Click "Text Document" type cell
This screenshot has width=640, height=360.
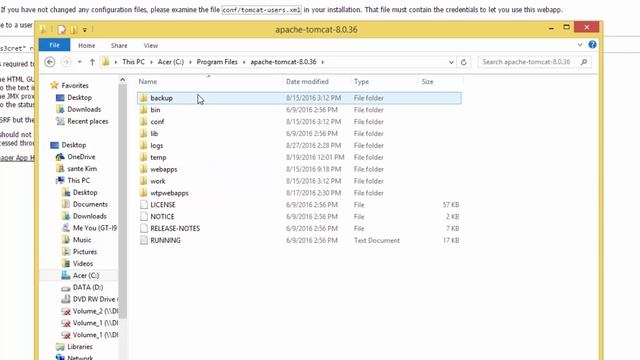point(377,240)
